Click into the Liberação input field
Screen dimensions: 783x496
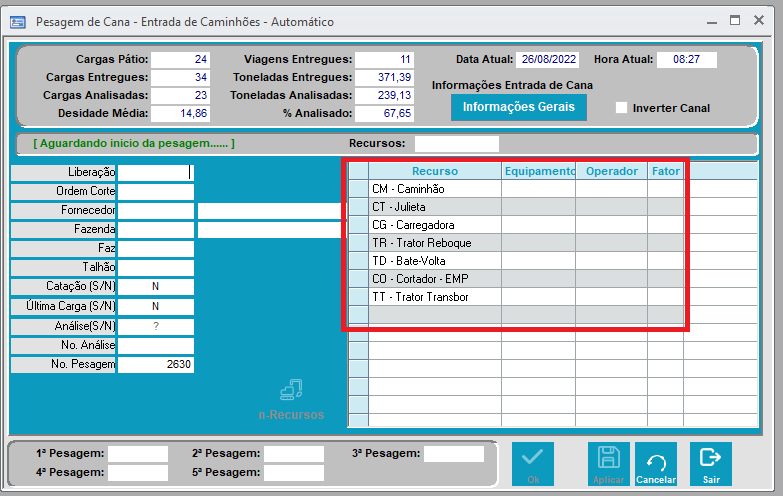coord(156,172)
